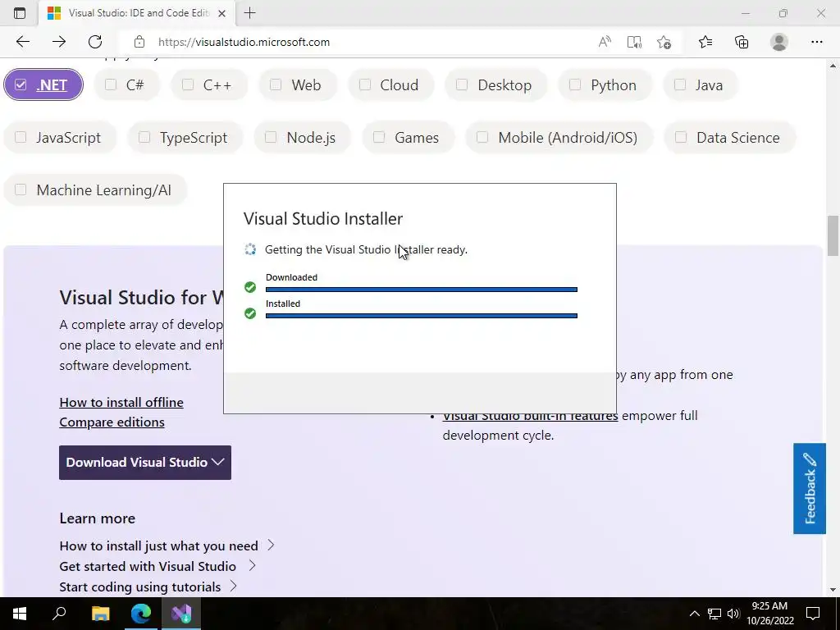The width and height of the screenshot is (840, 630).
Task: Show hidden system tray icons
Action: click(694, 614)
